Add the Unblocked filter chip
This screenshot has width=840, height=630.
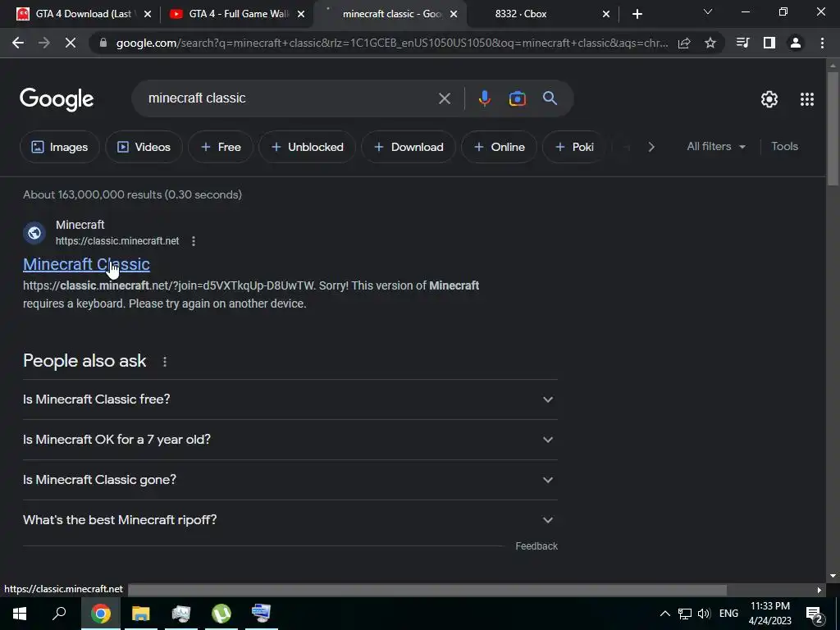(307, 147)
